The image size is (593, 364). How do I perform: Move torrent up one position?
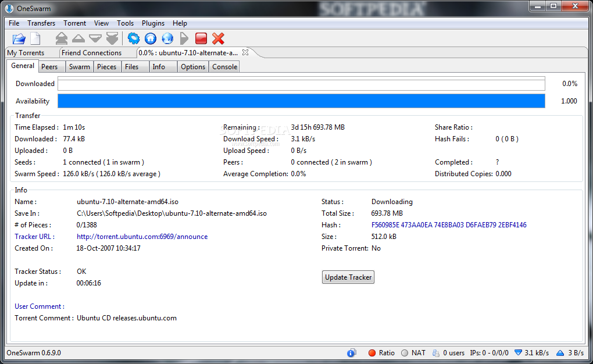pyautogui.click(x=78, y=38)
